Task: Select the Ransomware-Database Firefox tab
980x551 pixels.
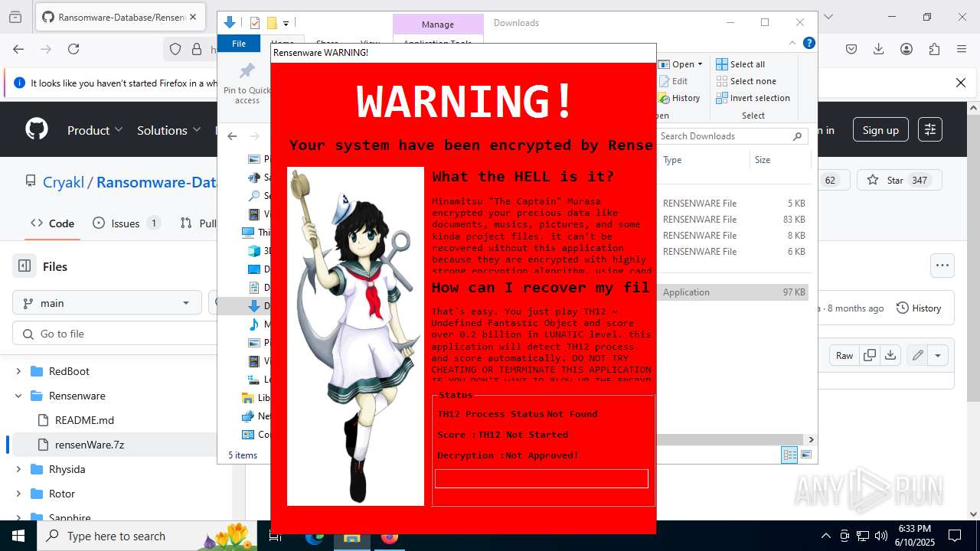Action: click(x=119, y=17)
